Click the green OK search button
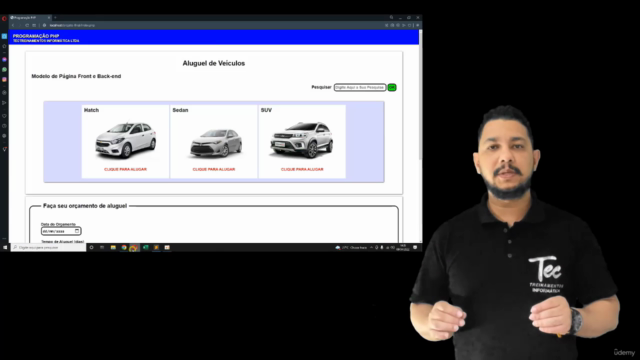This screenshot has height=360, width=640. (392, 87)
